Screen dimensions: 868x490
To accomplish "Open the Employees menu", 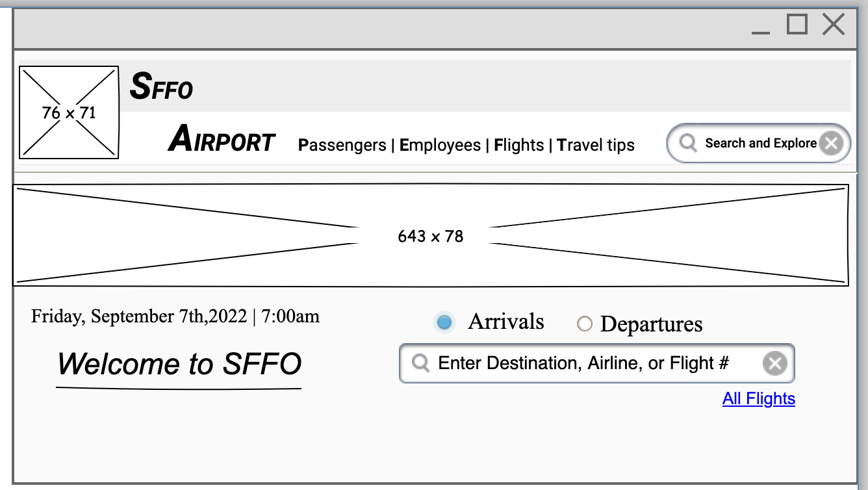I will pos(440,145).
